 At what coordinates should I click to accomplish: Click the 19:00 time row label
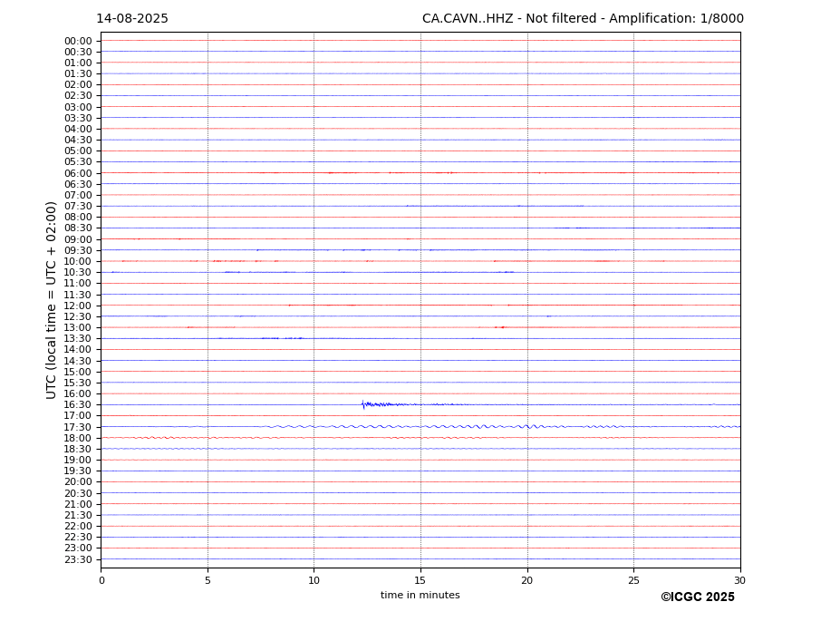[78, 460]
